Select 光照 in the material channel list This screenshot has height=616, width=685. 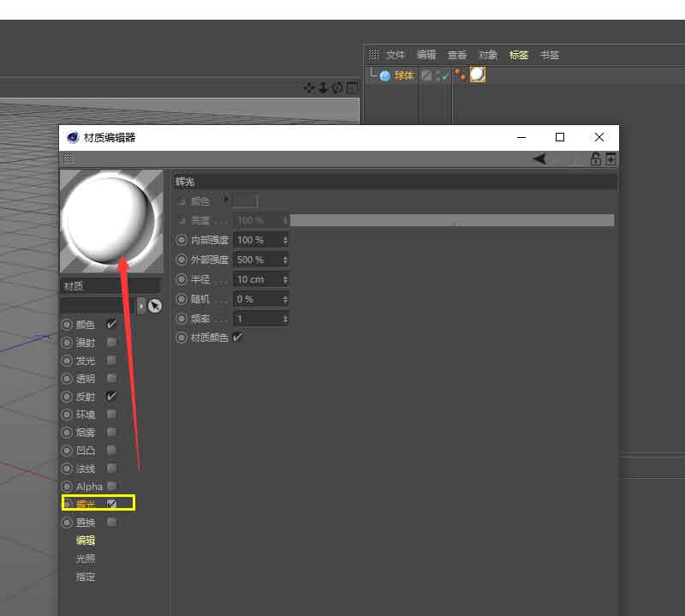[x=86, y=558]
